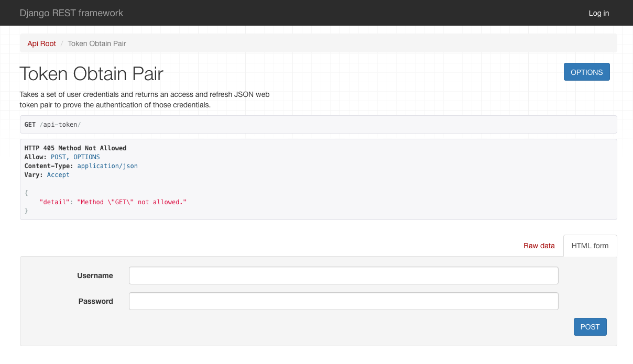
Task: Click the Token Obtain Pair breadcrumb entry
Action: (x=96, y=43)
